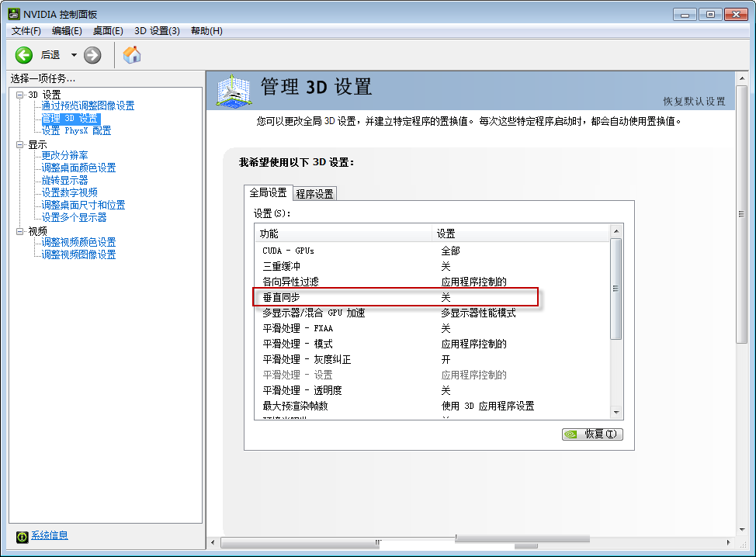This screenshot has width=756, height=557.
Task: Click the 管理 3D 设置 header icon
Action: 234,90
